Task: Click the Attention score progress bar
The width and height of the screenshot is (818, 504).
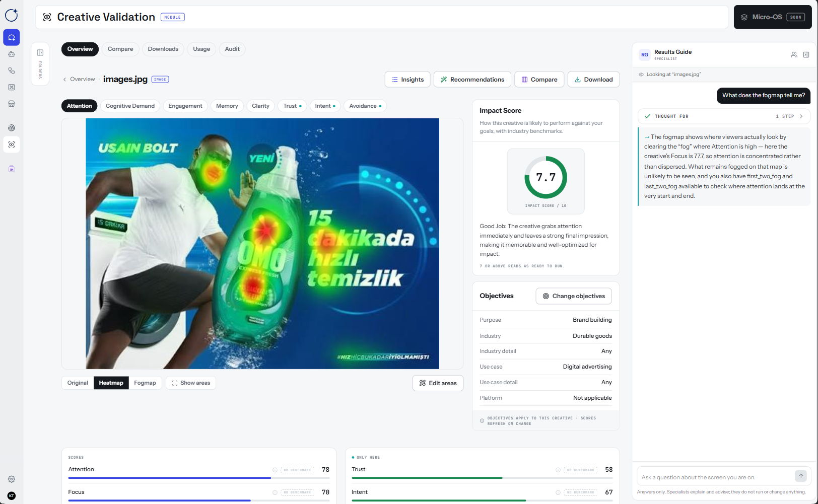Action: coord(199,478)
